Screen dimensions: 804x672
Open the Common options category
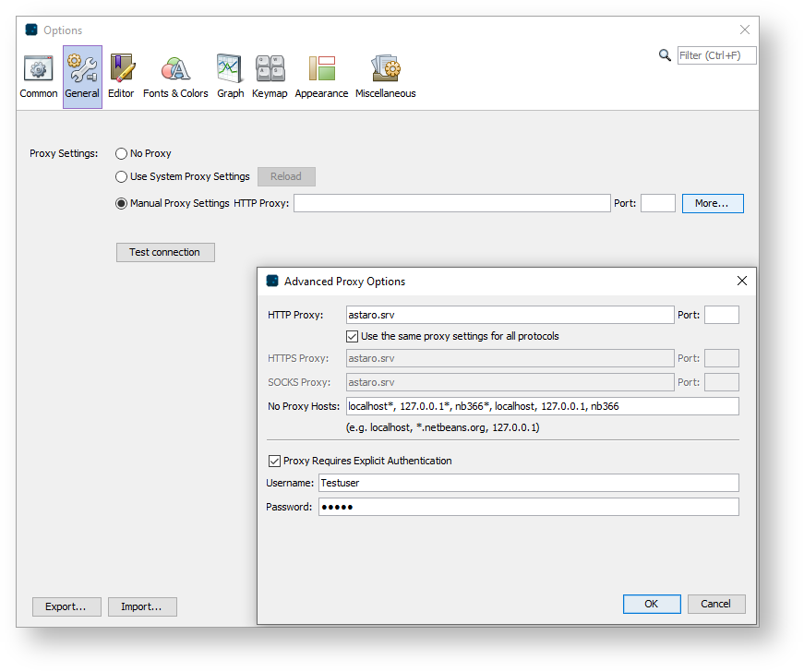coord(39,77)
